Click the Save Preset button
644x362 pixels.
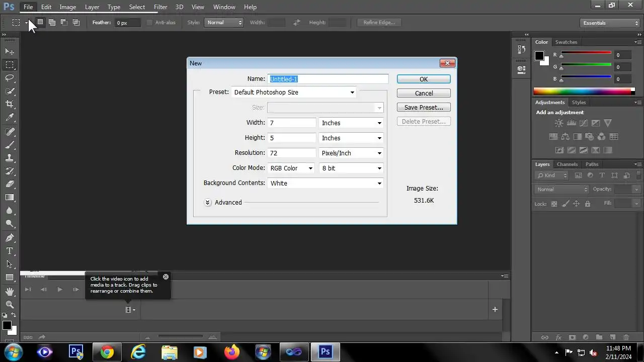[x=424, y=107]
